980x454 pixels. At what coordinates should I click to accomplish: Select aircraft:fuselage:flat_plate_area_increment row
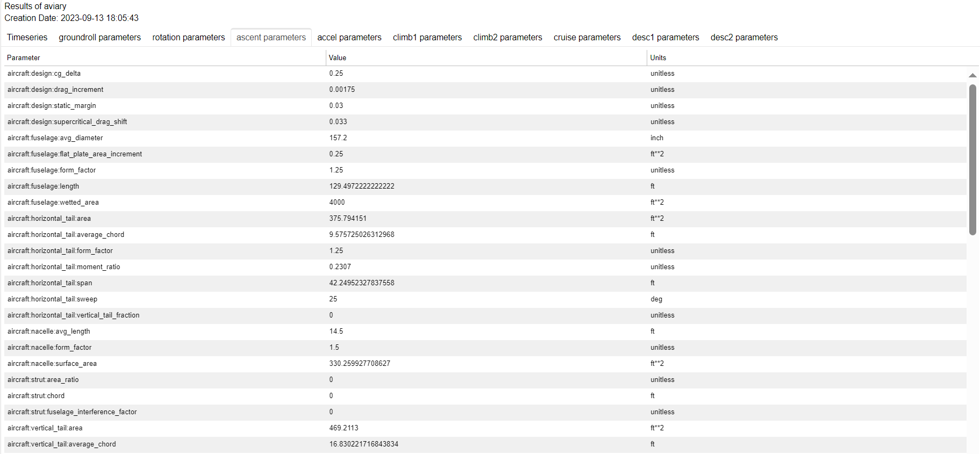pyautogui.click(x=485, y=154)
